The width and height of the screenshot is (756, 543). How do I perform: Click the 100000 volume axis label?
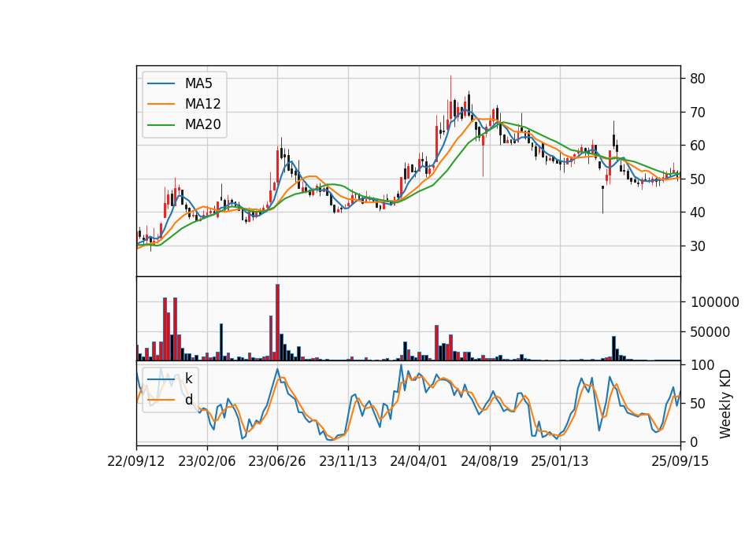(x=714, y=302)
